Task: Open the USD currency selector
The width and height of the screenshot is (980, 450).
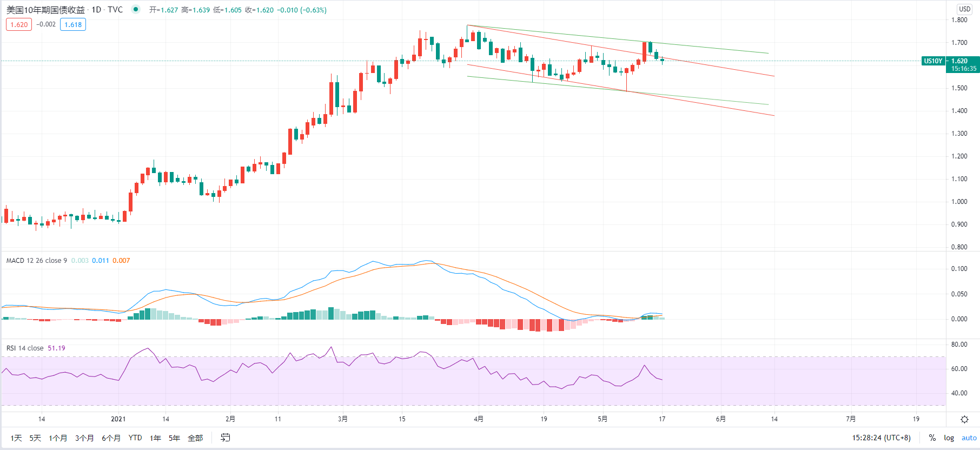Action: [965, 9]
